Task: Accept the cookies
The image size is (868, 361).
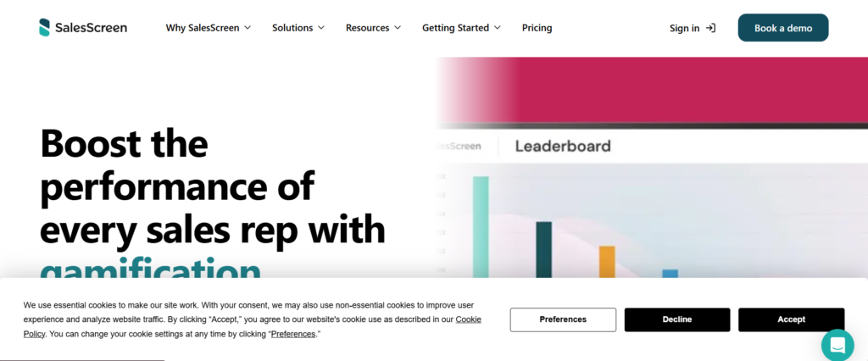Action: click(x=791, y=319)
